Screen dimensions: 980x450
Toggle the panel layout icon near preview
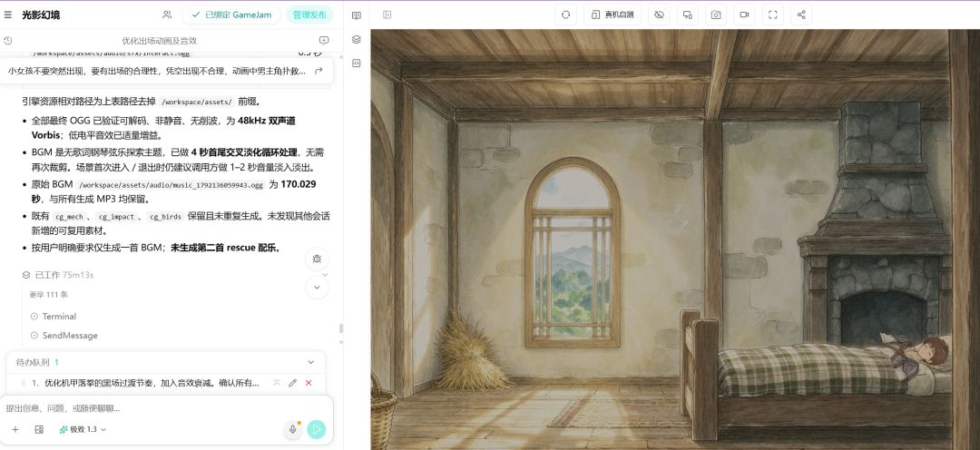click(387, 15)
